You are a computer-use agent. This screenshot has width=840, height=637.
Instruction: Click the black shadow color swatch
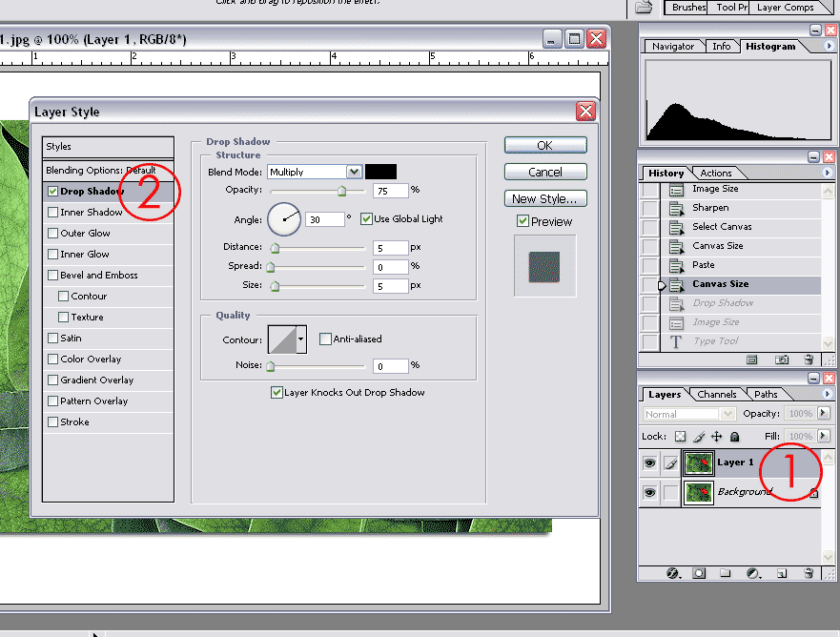[380, 172]
